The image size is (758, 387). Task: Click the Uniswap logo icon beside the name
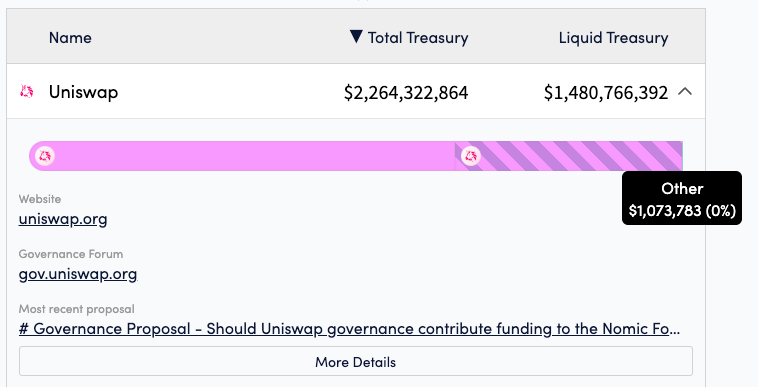point(27,91)
